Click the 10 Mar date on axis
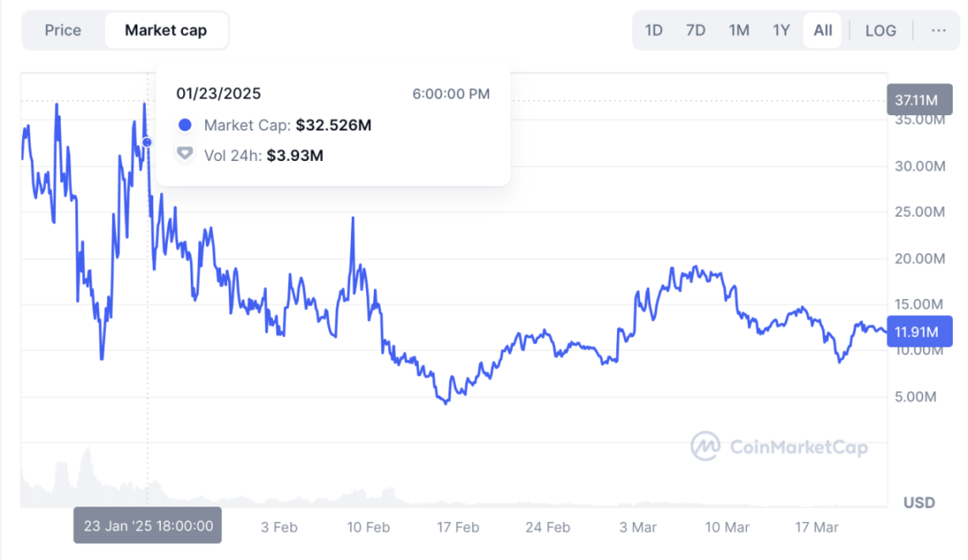This screenshot has height=560, width=968. coord(727,527)
